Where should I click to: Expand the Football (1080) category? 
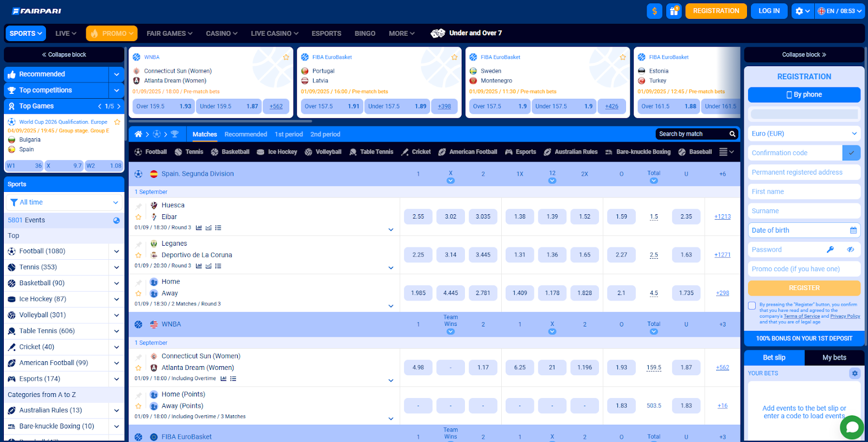tap(116, 251)
